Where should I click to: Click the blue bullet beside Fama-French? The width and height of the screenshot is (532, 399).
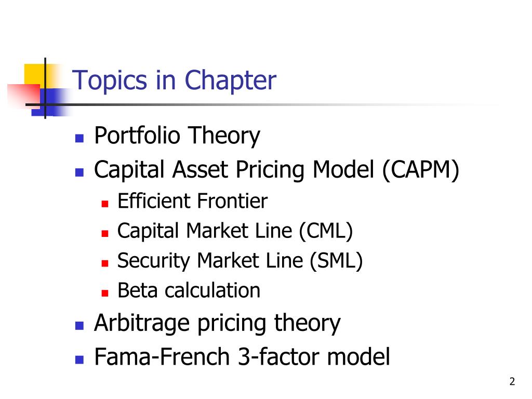click(x=79, y=360)
